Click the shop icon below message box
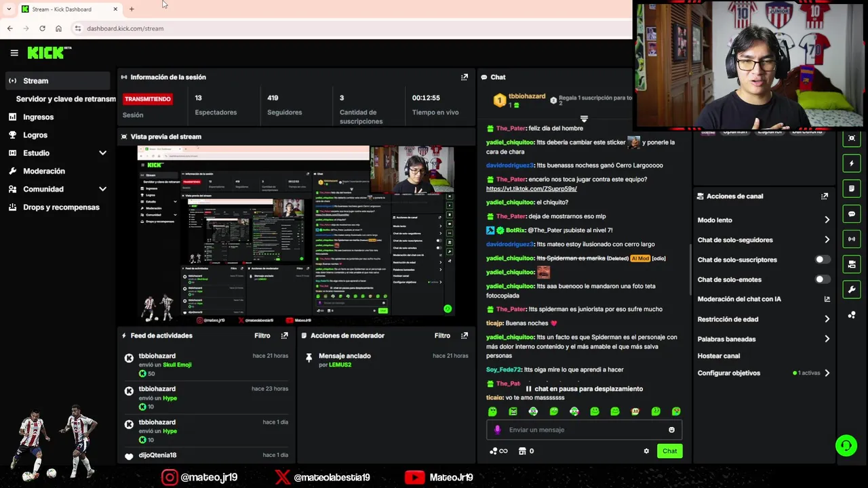 [522, 451]
